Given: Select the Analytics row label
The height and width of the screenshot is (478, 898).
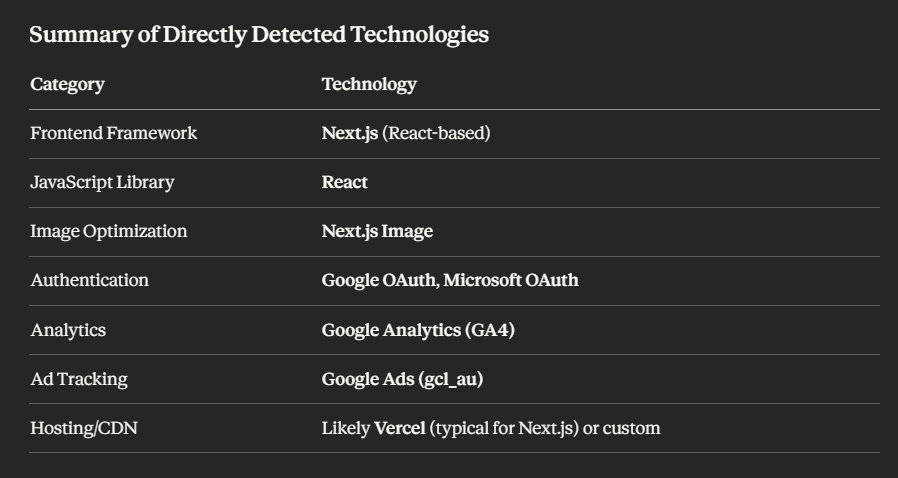Looking at the screenshot, I should (68, 329).
